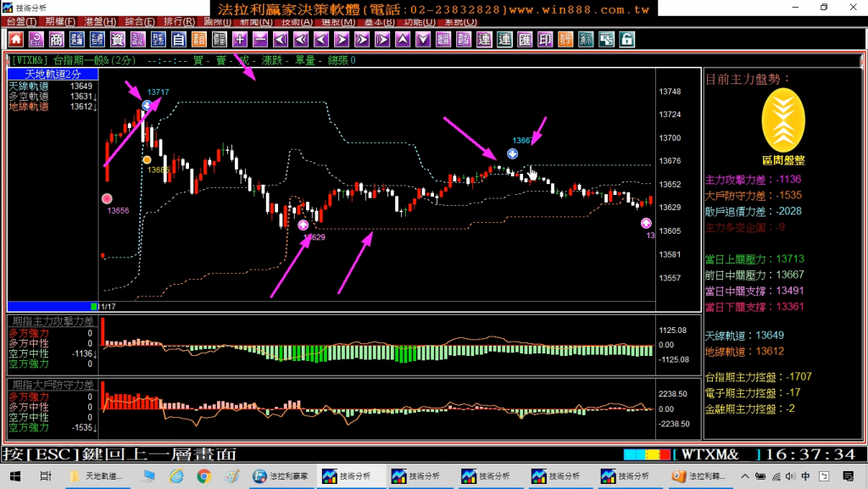Open the Windows Start button

pyautogui.click(x=15, y=476)
